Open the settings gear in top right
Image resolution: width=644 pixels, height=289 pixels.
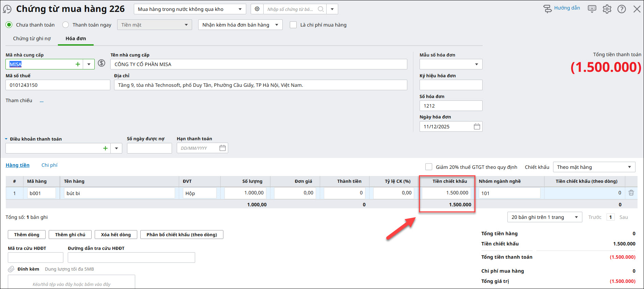[607, 9]
